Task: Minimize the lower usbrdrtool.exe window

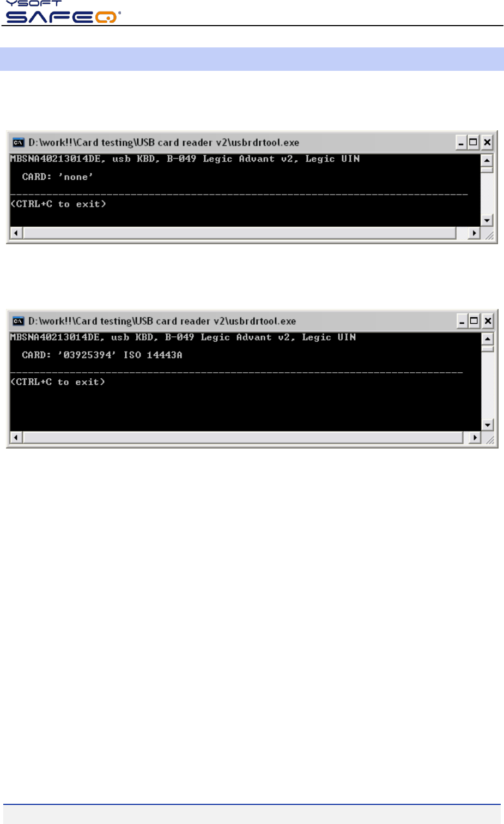Action: [462, 321]
